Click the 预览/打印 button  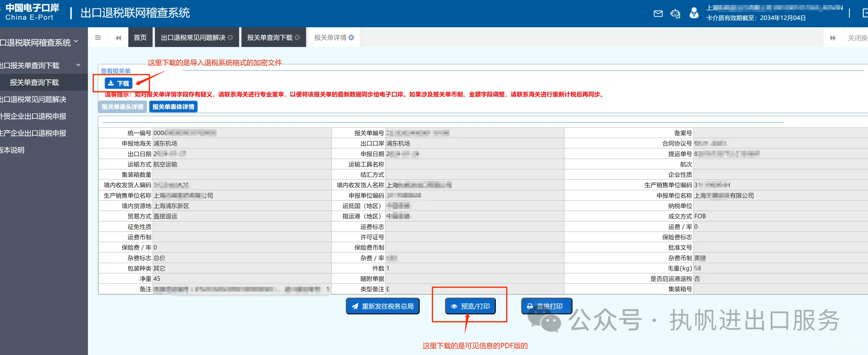470,306
